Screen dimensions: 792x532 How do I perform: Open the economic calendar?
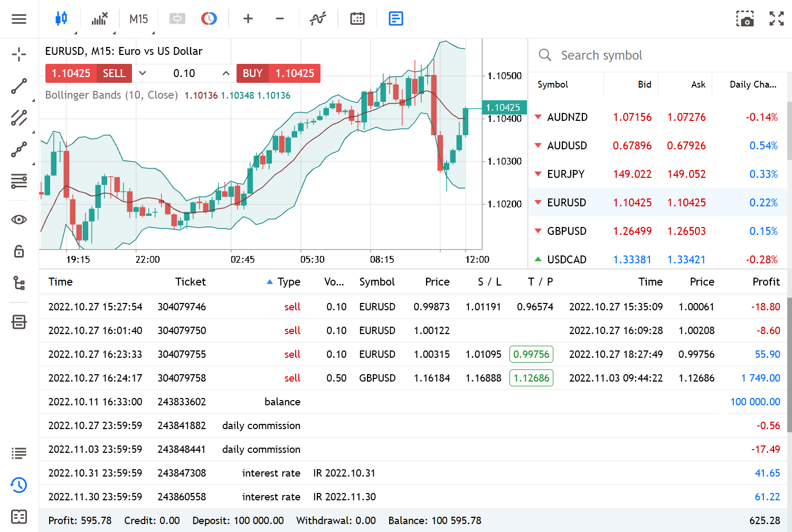pyautogui.click(x=357, y=18)
